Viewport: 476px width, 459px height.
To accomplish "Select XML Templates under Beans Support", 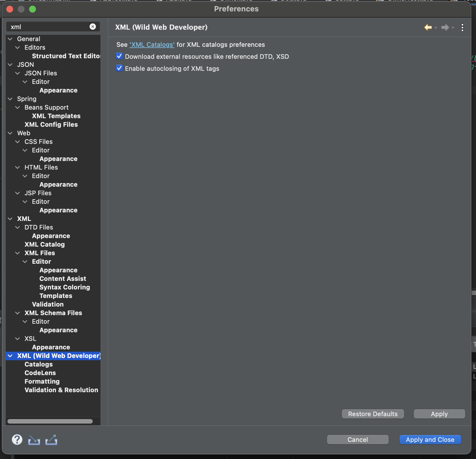I will [x=56, y=116].
